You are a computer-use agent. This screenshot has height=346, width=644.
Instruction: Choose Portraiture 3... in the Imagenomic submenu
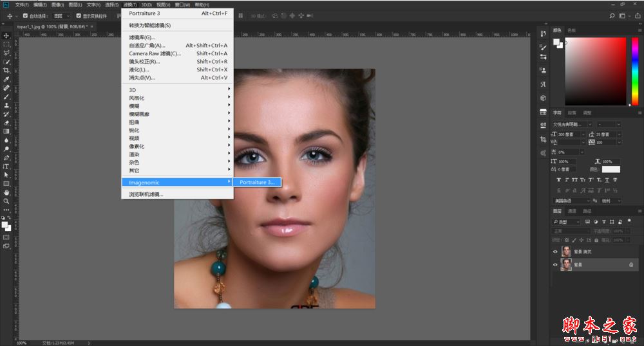[x=257, y=183]
